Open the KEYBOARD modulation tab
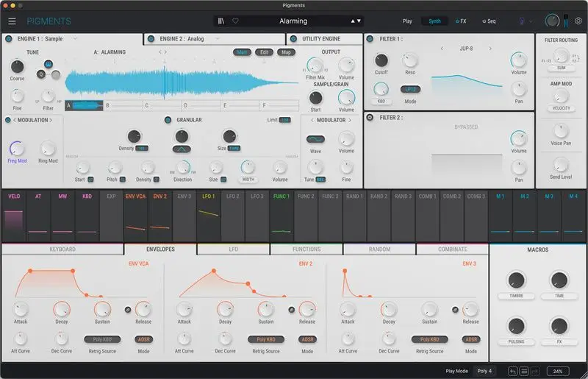 [x=62, y=249]
